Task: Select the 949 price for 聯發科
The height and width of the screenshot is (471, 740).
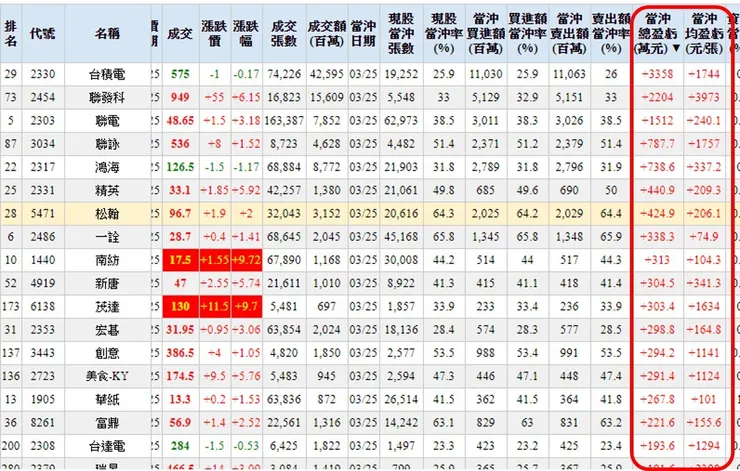Action: [180, 97]
